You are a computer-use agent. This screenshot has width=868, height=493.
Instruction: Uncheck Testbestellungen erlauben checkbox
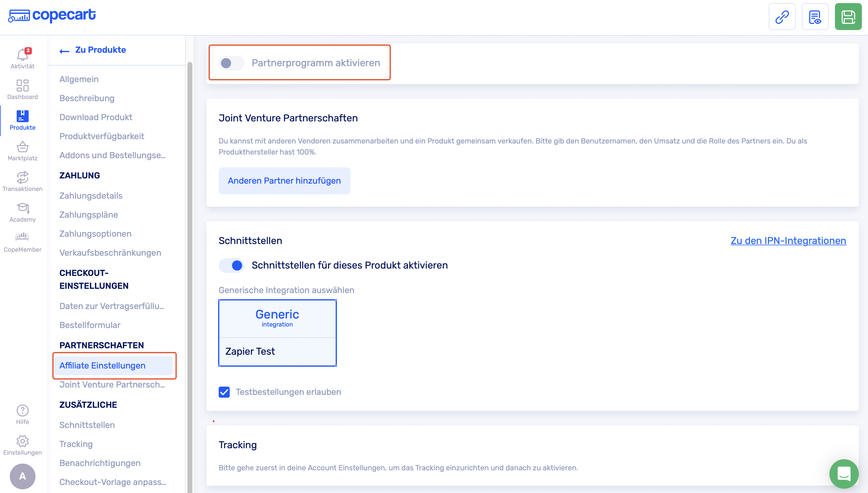224,392
